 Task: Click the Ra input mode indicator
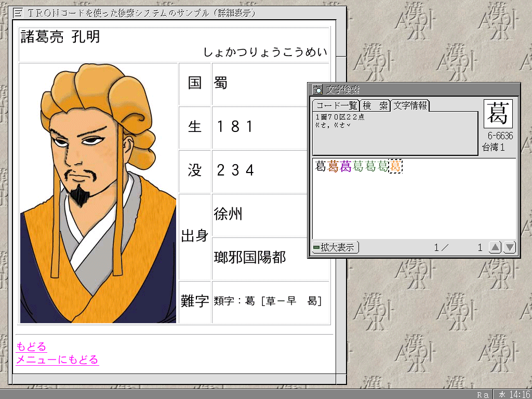tap(483, 394)
